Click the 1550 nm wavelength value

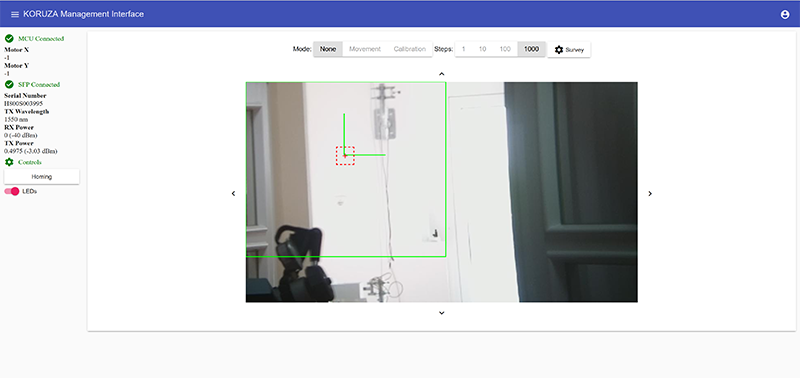[x=16, y=119]
